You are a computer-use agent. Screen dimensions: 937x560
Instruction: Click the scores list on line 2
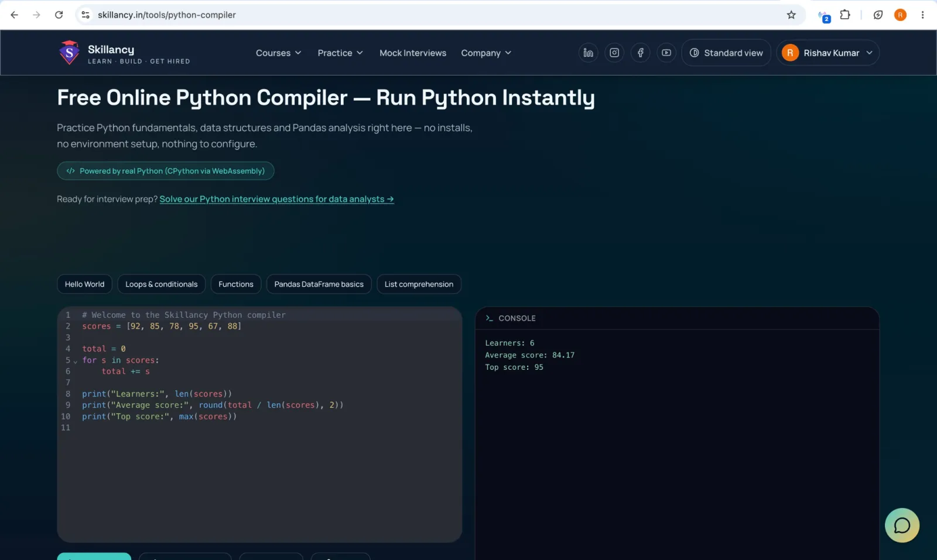(x=162, y=326)
